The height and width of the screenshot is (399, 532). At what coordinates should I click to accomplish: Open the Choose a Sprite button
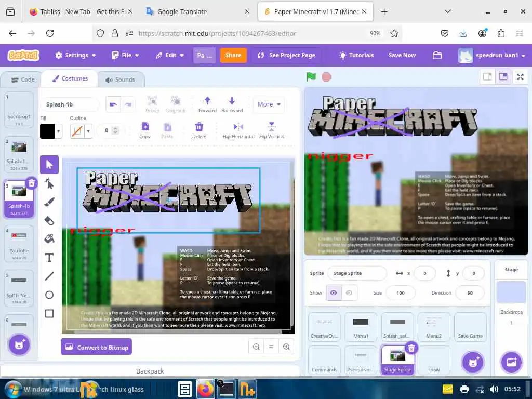pos(473,362)
